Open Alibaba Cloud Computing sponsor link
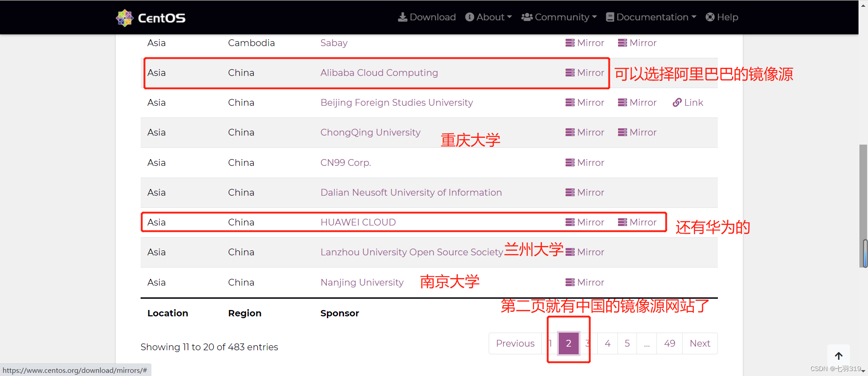The width and height of the screenshot is (868, 376). [379, 73]
